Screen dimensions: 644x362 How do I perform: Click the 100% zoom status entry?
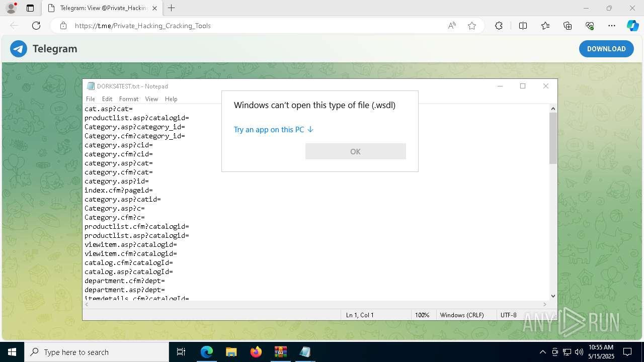pyautogui.click(x=422, y=315)
